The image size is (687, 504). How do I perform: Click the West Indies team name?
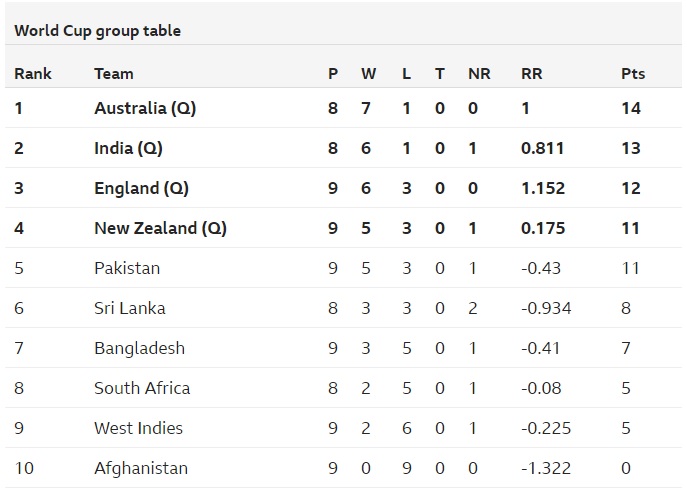138,428
